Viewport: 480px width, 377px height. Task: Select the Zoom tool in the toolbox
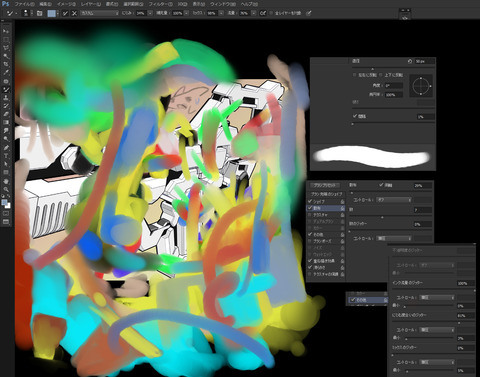coord(6,190)
